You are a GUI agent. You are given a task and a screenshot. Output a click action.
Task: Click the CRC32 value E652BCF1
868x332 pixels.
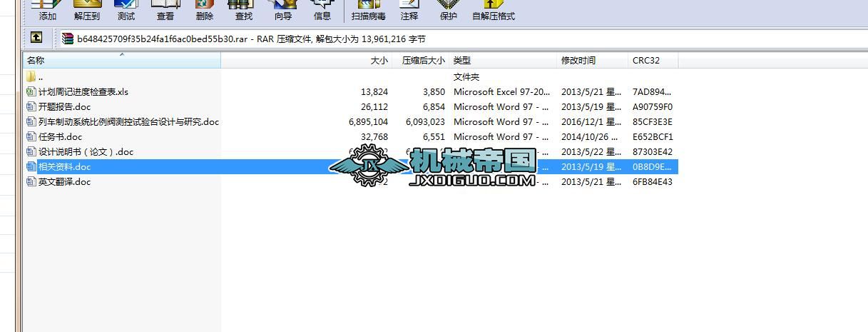click(x=653, y=136)
